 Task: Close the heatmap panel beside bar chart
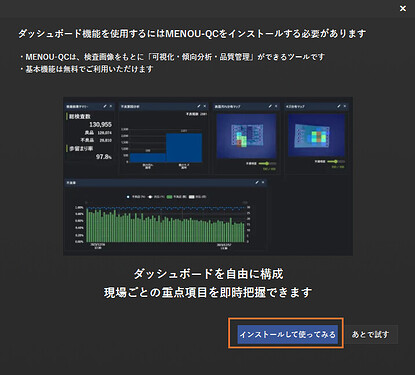pos(276,106)
